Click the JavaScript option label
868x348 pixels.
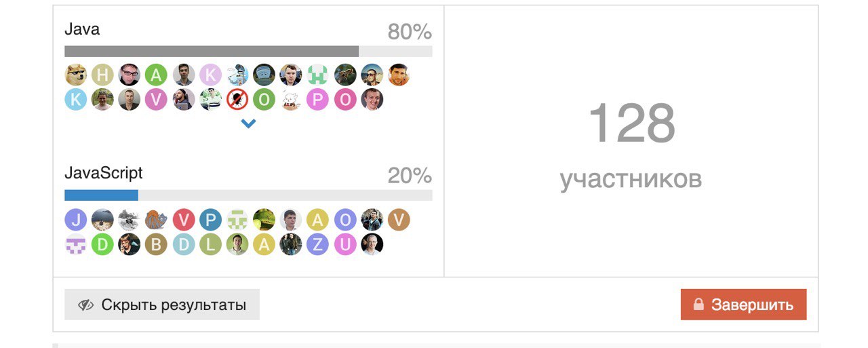click(104, 173)
